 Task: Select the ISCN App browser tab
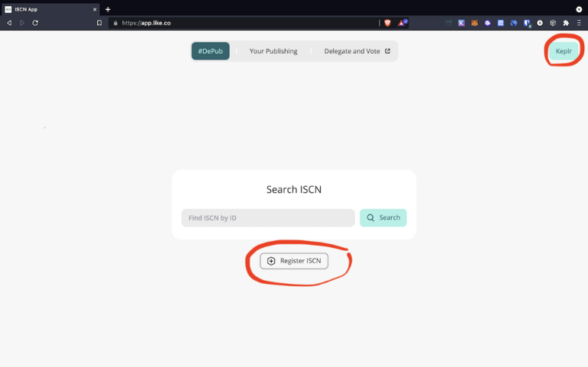click(x=50, y=9)
